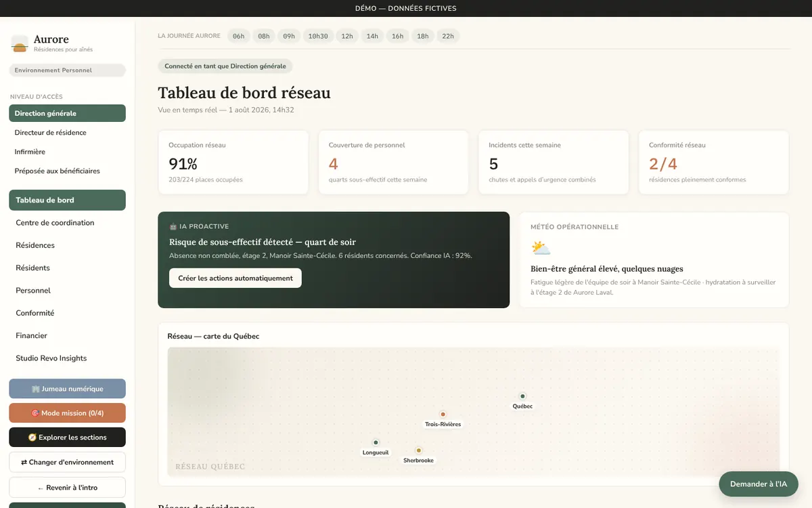Click the Environnement Personnel pill

pos(67,70)
